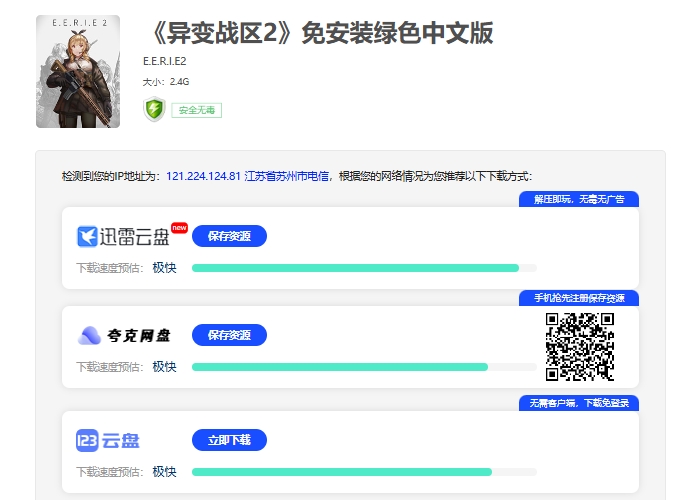690x500 pixels.
Task: Click the 夸克网盘 cloud logo
Action: [124, 335]
